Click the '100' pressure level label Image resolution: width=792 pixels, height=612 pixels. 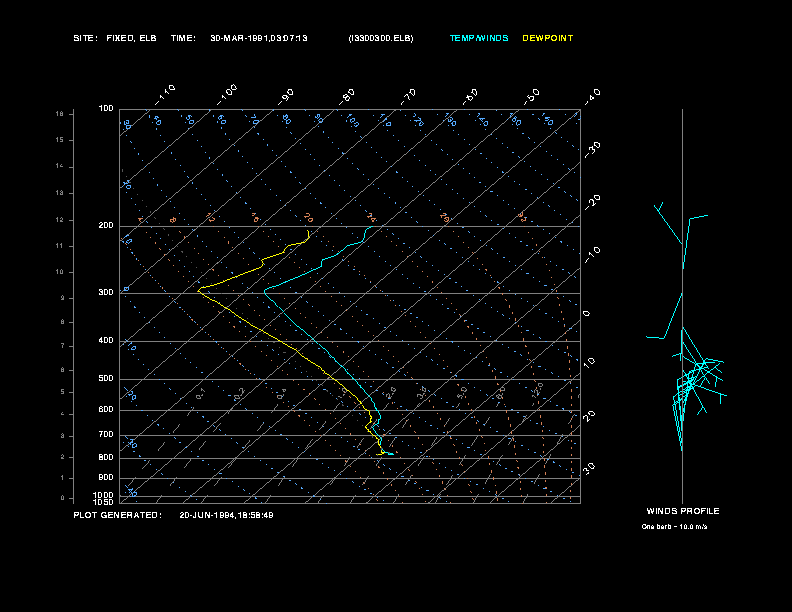click(x=106, y=108)
